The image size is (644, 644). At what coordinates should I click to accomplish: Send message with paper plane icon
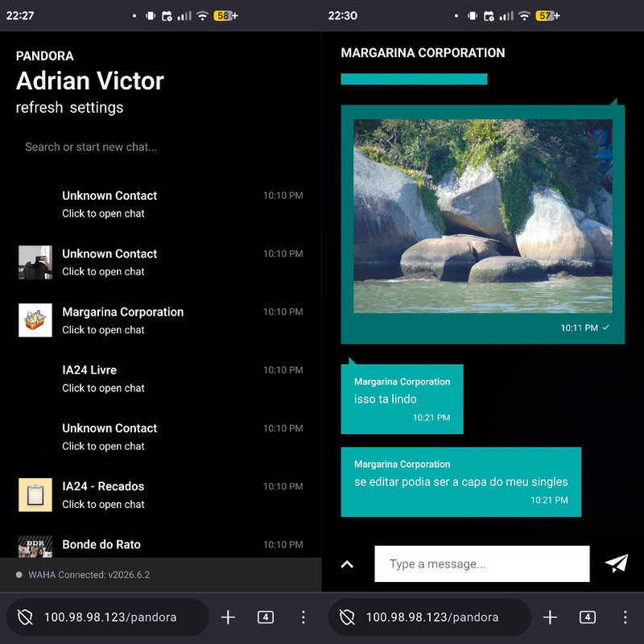click(617, 563)
